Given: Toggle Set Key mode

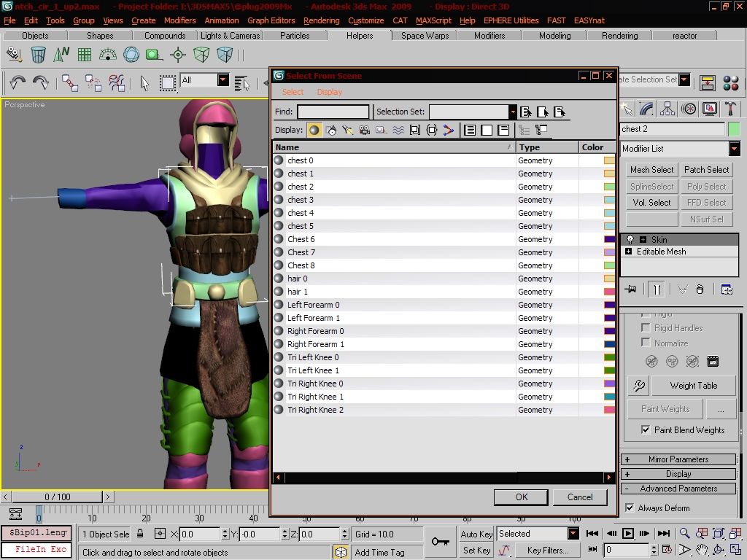Looking at the screenshot, I should coord(476,550).
